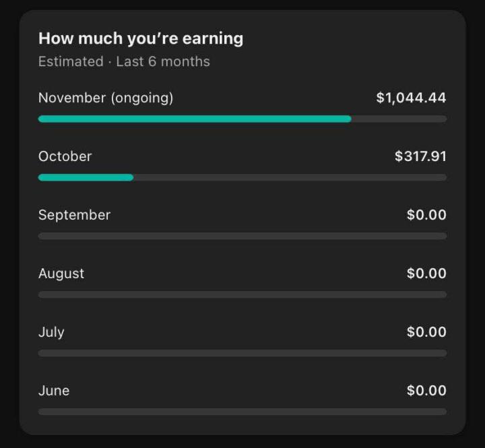Click the November (ongoing) label
The height and width of the screenshot is (448, 485).
coord(106,98)
